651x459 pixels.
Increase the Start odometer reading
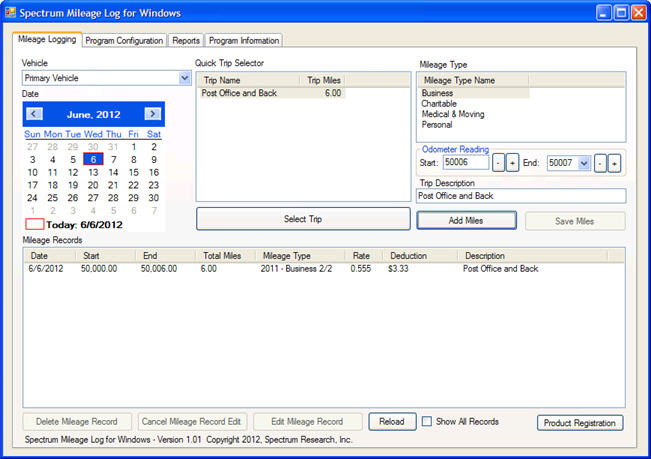tap(512, 163)
